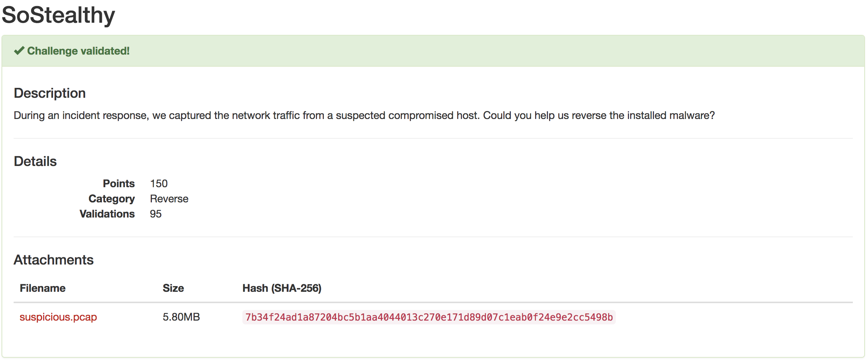Click the 5.80MB file size
The width and height of the screenshot is (868, 360).
click(x=181, y=317)
